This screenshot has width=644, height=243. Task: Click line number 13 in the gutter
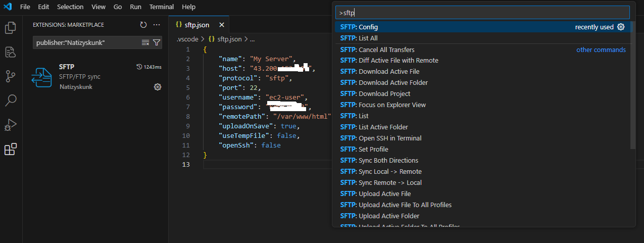click(x=186, y=164)
